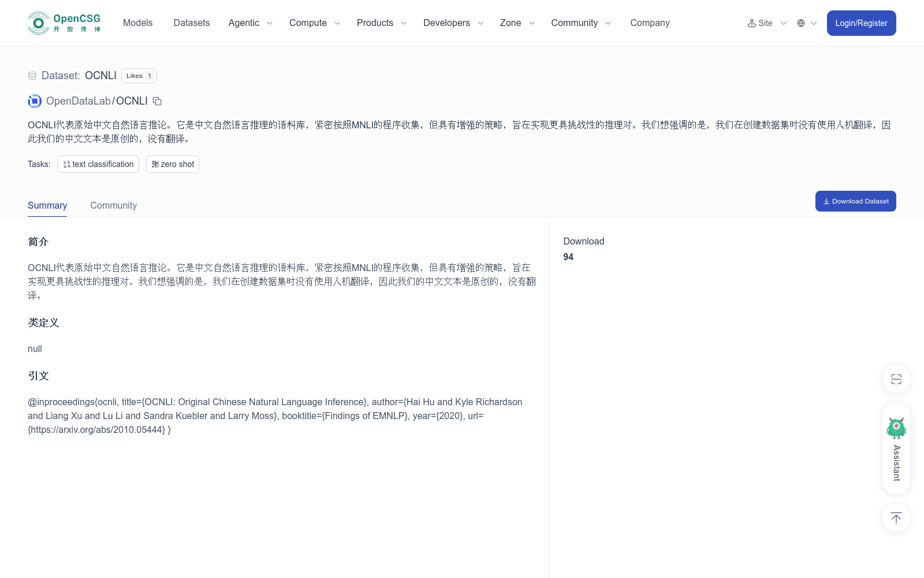
Task: Open the scan icon floating button
Action: click(x=896, y=379)
